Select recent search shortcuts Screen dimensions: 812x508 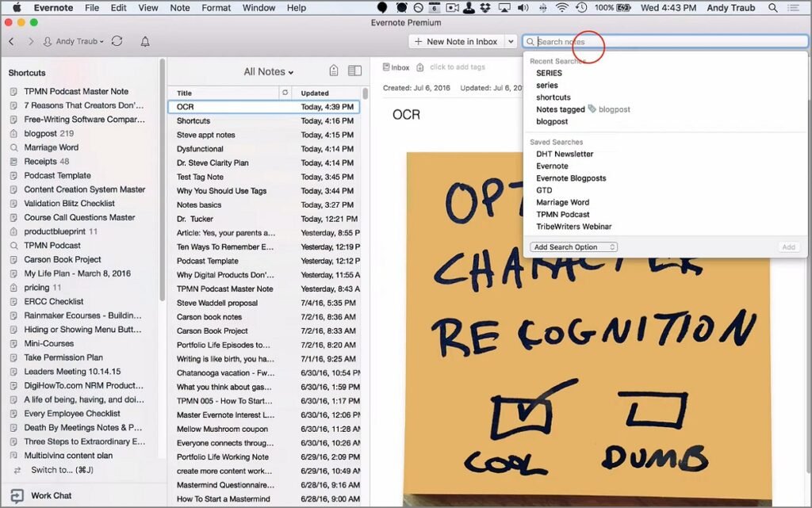click(553, 97)
